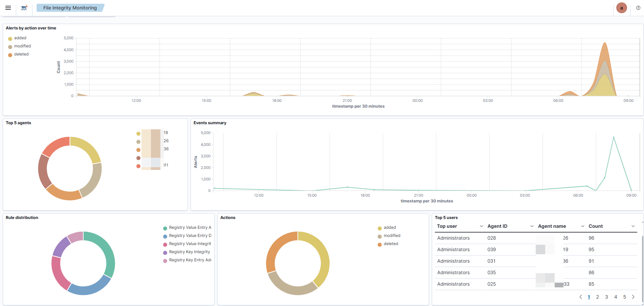
Task: Toggle 'modified' series in Alerts by action legend
Action: (22, 46)
